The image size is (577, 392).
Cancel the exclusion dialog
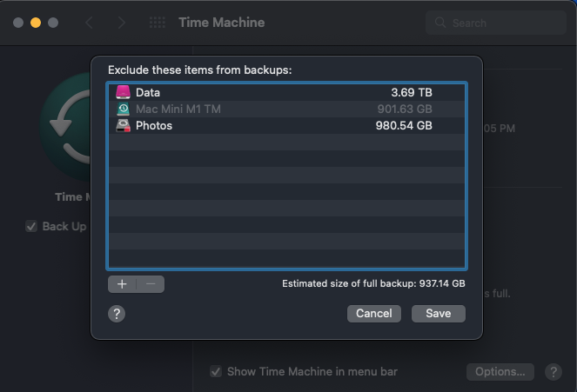click(373, 314)
